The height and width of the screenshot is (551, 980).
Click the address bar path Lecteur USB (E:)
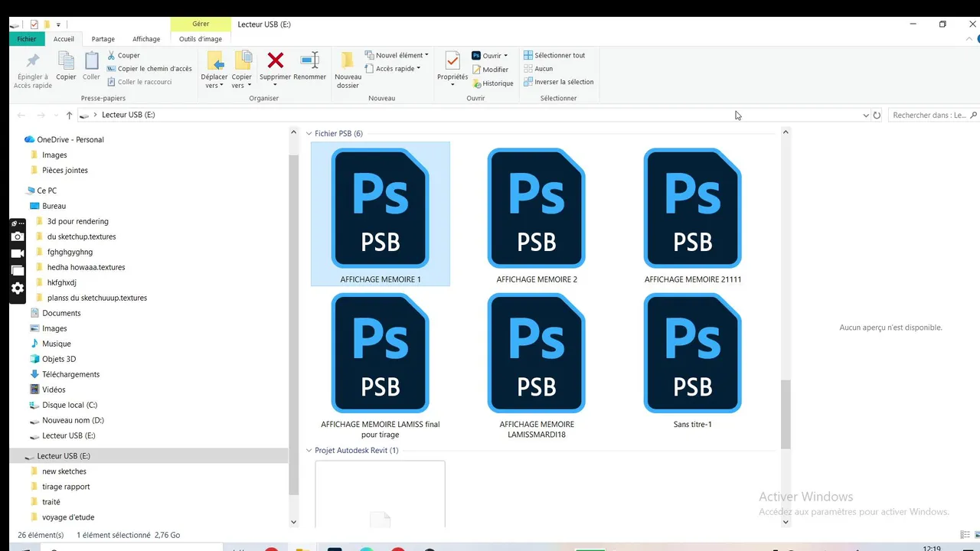(128, 115)
